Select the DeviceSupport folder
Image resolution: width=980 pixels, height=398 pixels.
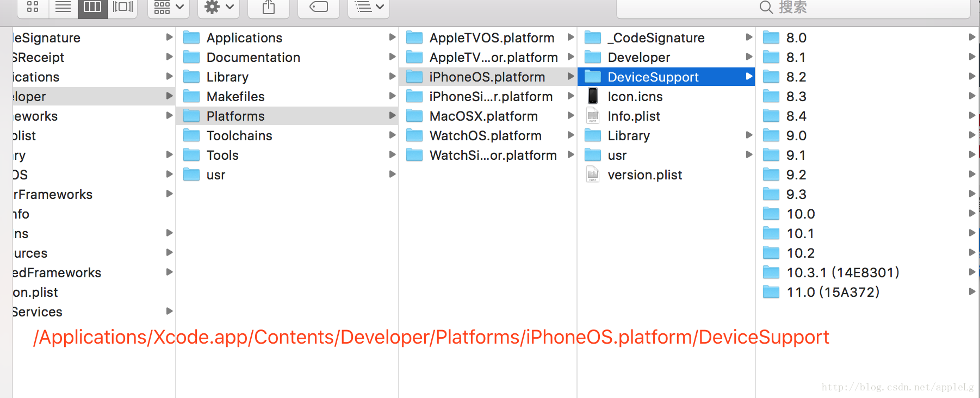[x=666, y=77]
